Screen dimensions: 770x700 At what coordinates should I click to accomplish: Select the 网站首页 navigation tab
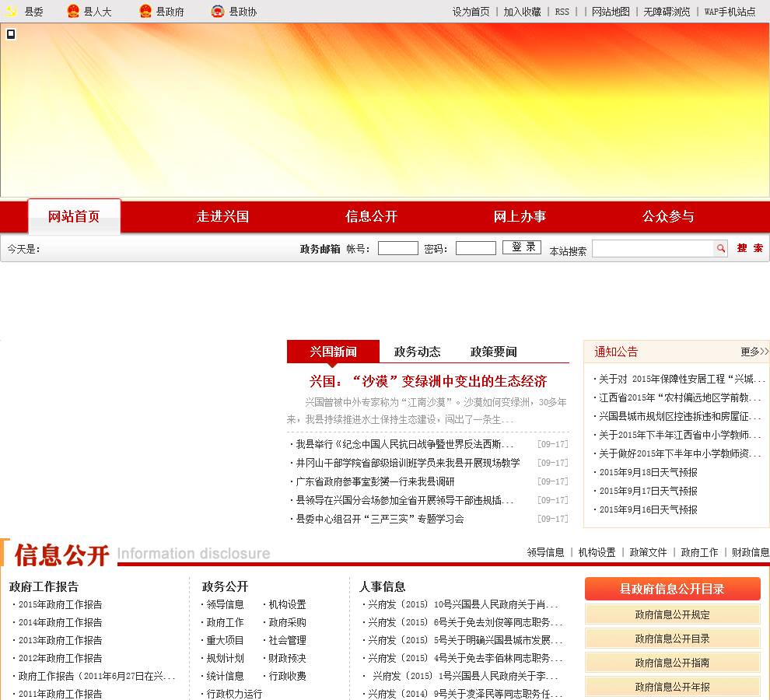click(74, 217)
